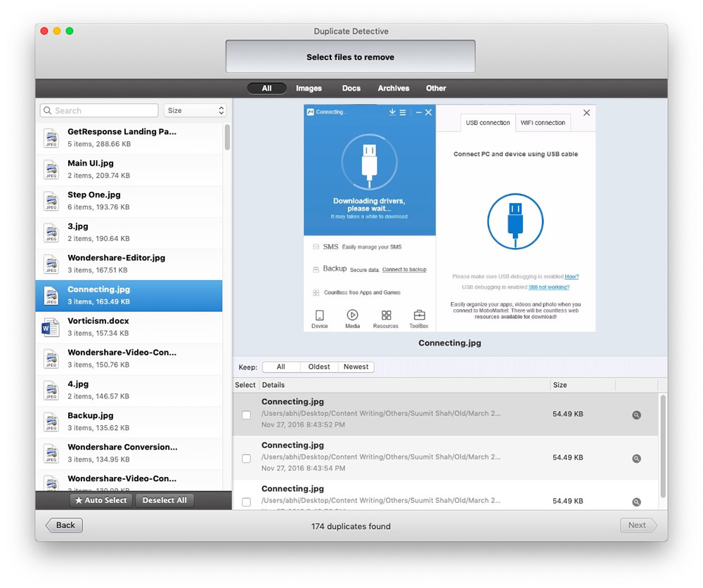Switch to the All filter tab
703x588 pixels.
pyautogui.click(x=266, y=89)
